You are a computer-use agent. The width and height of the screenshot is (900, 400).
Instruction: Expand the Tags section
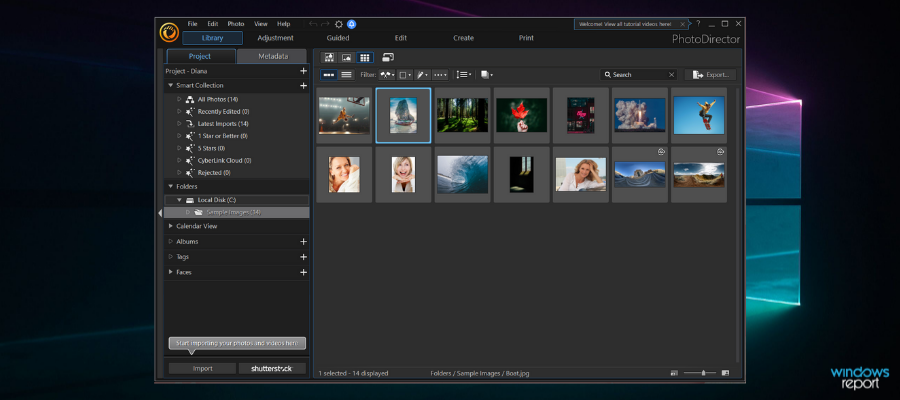click(x=170, y=257)
